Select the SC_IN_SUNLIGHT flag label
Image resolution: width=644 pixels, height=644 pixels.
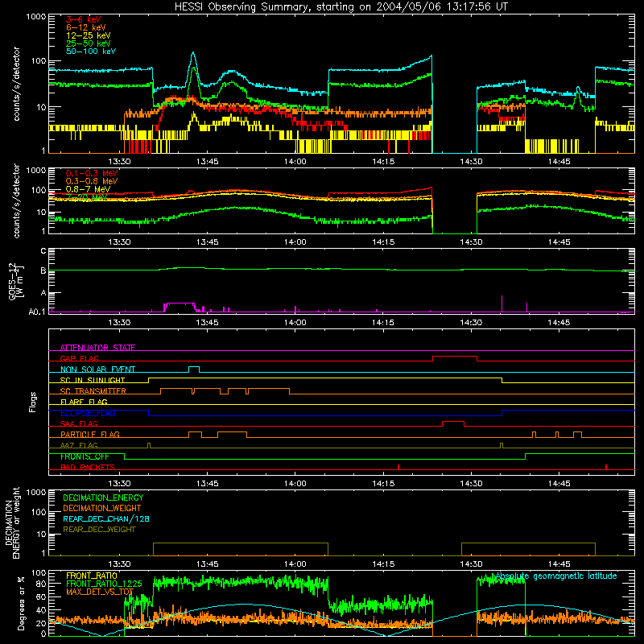click(x=93, y=380)
